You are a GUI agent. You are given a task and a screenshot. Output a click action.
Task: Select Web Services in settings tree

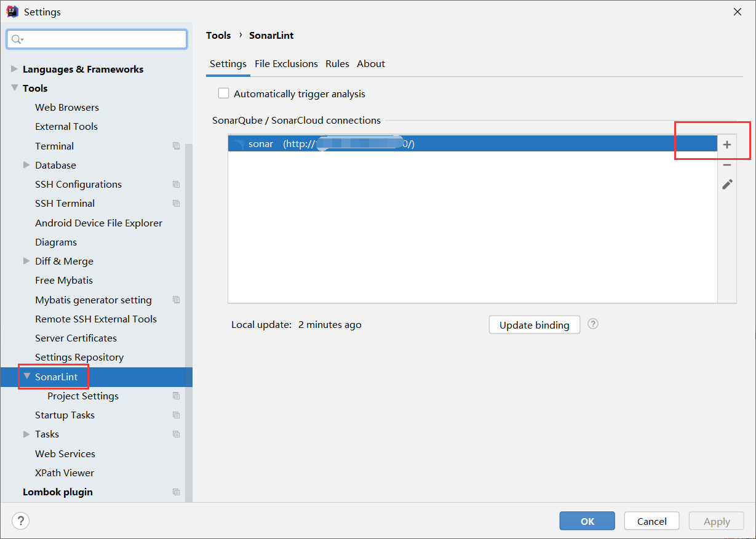pos(65,453)
